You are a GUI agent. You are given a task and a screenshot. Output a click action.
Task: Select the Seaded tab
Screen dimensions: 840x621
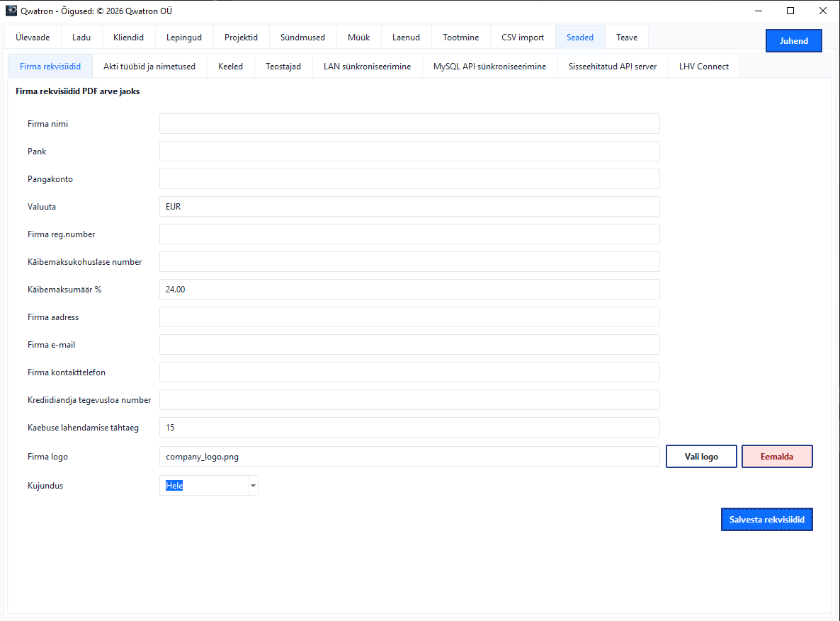pos(580,38)
